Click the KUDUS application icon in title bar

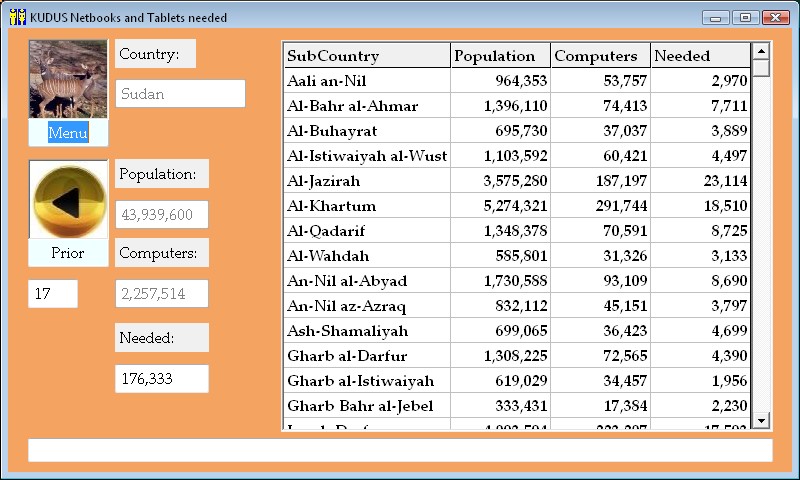(x=17, y=17)
